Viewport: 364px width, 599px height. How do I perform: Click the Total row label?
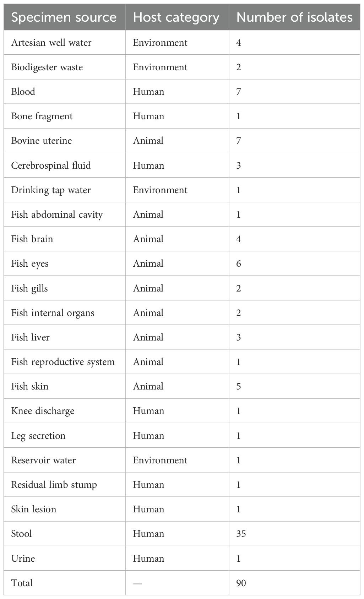pos(22,583)
